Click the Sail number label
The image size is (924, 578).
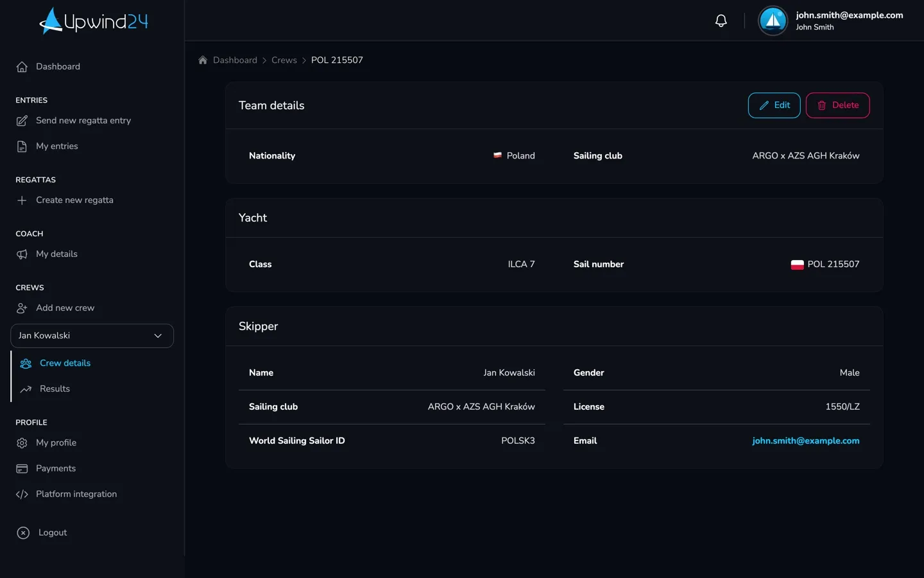599,264
